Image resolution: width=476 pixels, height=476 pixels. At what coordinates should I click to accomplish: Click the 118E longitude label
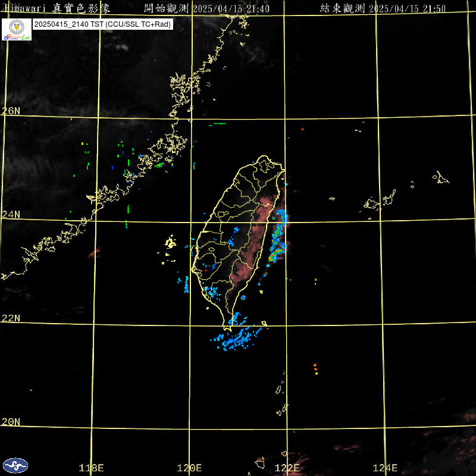pos(91,468)
